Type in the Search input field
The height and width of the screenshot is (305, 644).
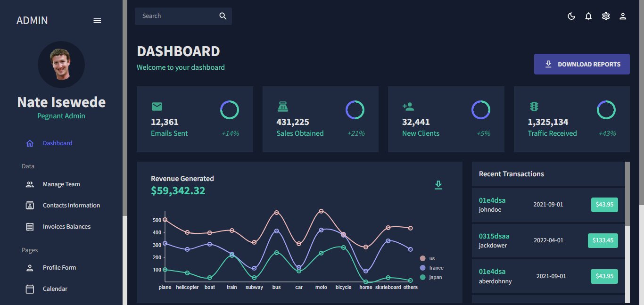[x=177, y=16]
